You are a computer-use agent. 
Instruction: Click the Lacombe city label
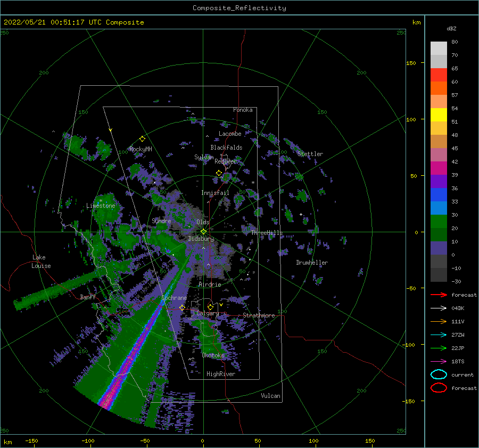pos(230,134)
